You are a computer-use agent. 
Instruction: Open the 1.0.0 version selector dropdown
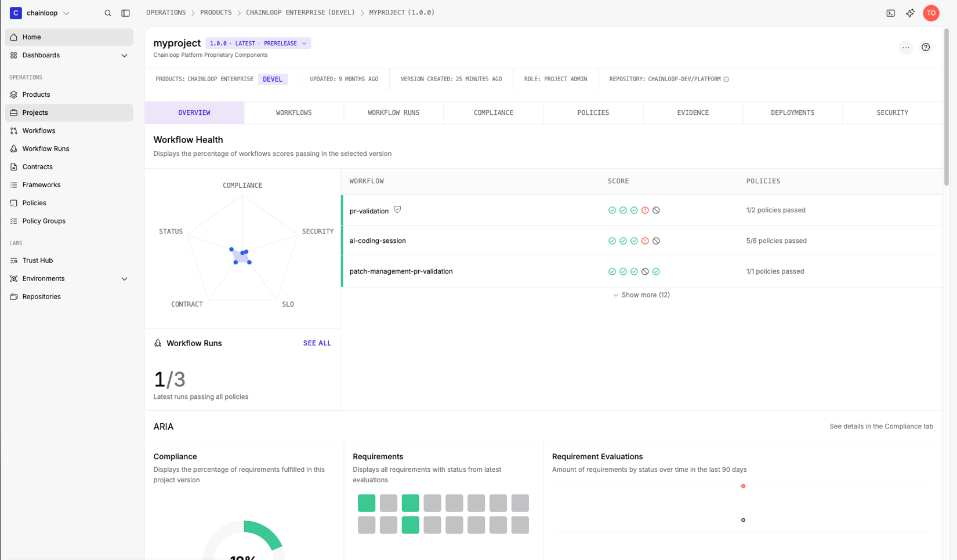click(x=258, y=43)
